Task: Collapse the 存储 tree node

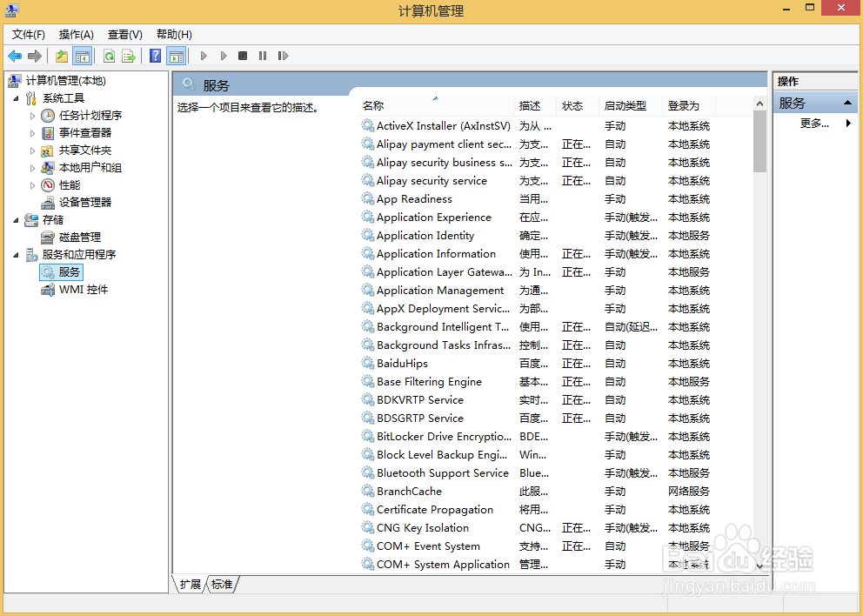Action: pyautogui.click(x=16, y=221)
